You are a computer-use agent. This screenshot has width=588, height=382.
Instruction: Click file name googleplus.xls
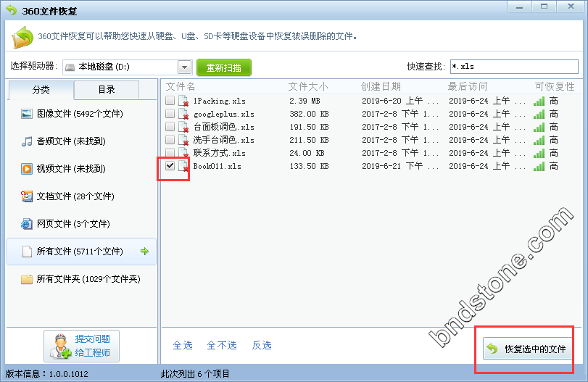[223, 114]
